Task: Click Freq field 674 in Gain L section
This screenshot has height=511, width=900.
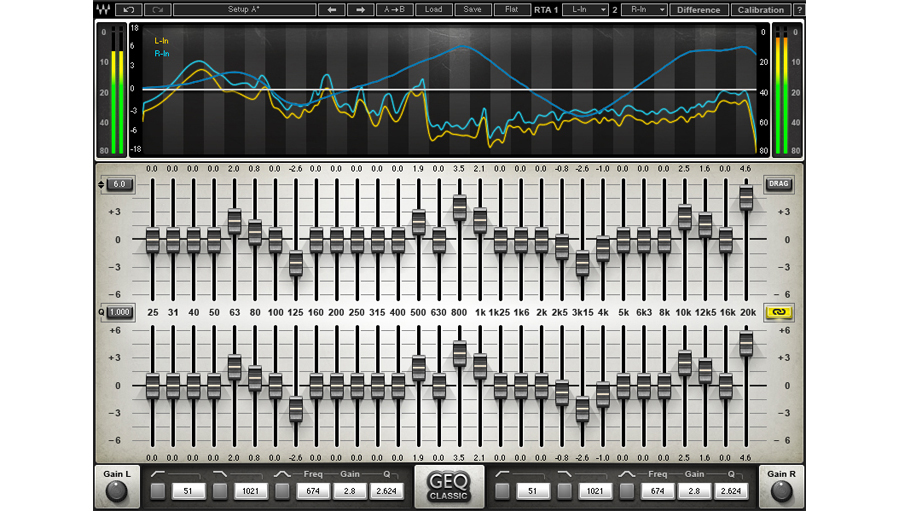Action: pos(313,491)
